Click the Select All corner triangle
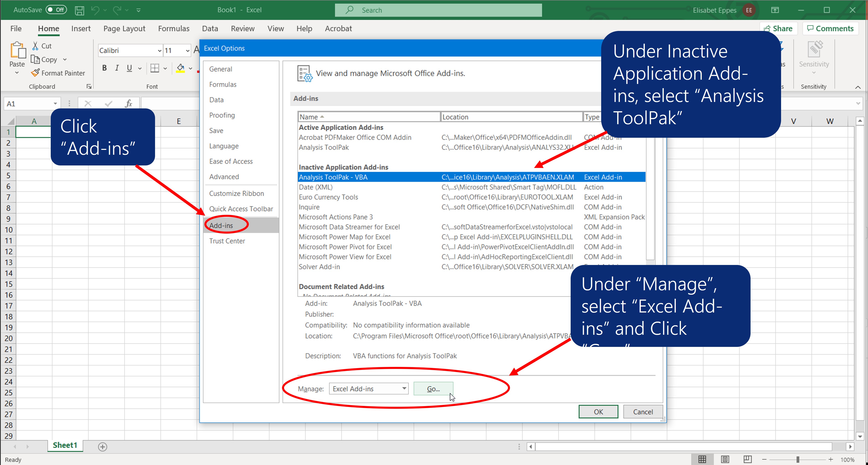The width and height of the screenshot is (868, 465). point(11,121)
